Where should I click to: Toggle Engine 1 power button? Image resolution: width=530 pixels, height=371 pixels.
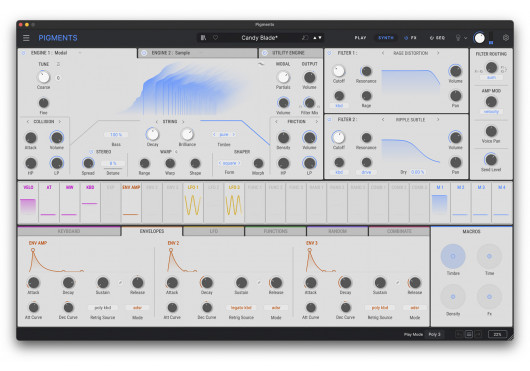[x=23, y=53]
